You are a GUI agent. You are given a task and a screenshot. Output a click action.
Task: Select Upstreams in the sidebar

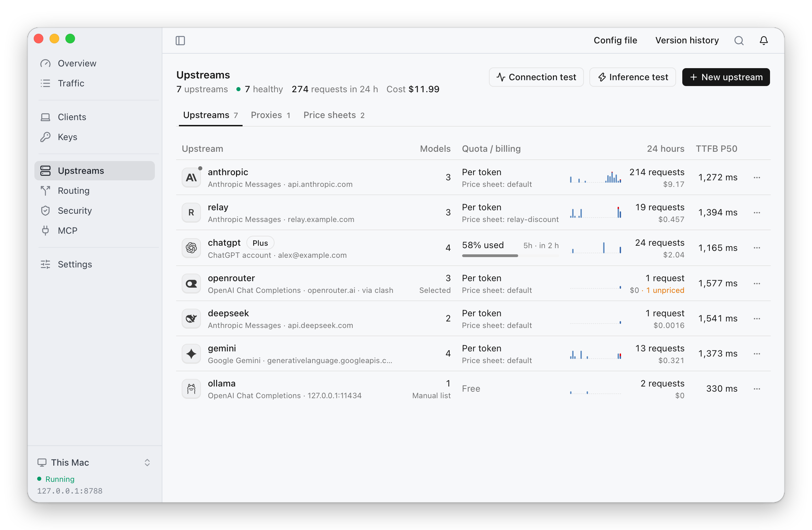(x=95, y=171)
